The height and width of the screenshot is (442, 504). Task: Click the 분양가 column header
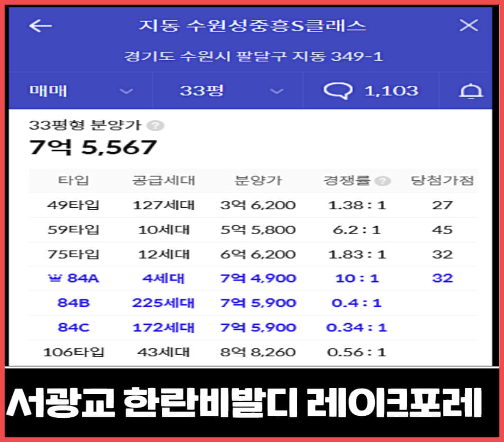point(258,180)
